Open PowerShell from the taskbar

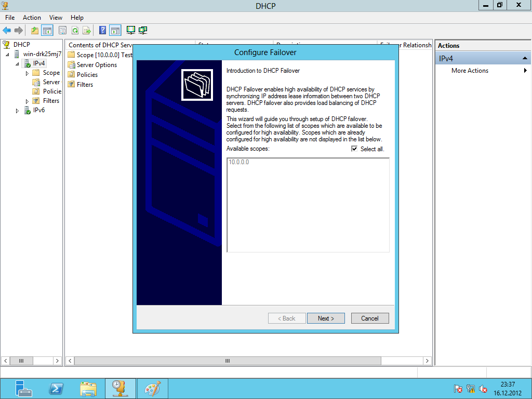point(57,389)
